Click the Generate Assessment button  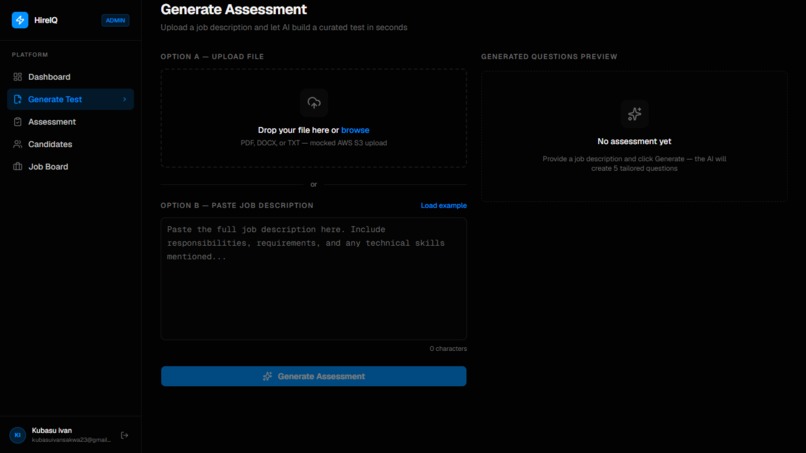[314, 376]
